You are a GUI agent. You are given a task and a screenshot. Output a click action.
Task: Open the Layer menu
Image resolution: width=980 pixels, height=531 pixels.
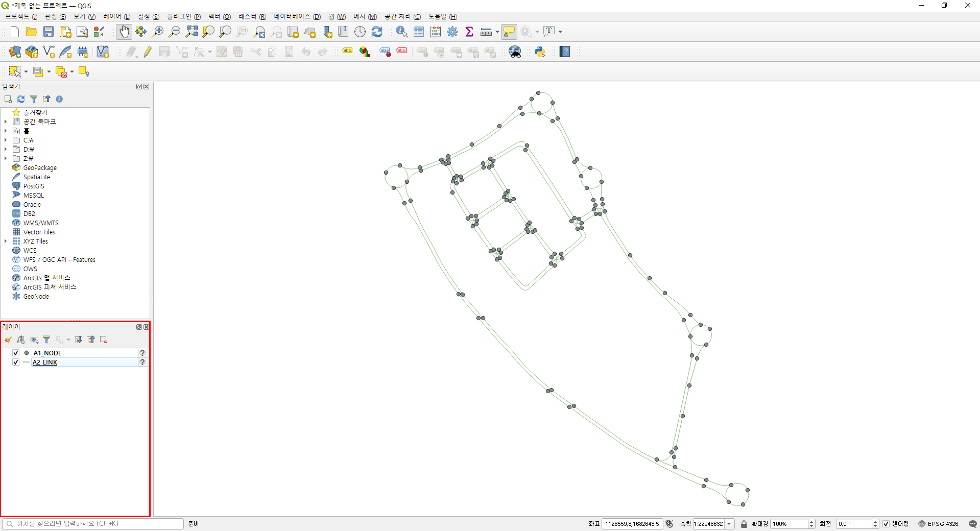(x=116, y=17)
